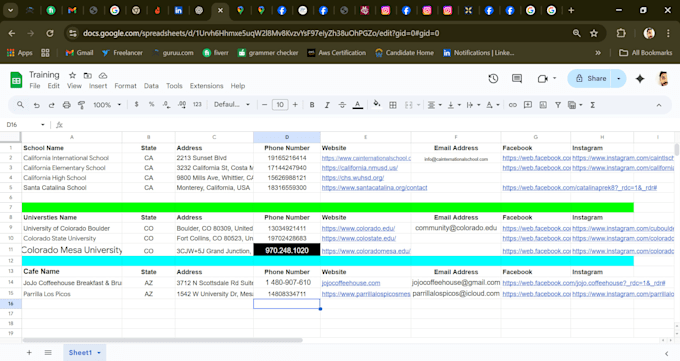The height and width of the screenshot is (361, 680).
Task: Click the font size field
Action: 280,105
